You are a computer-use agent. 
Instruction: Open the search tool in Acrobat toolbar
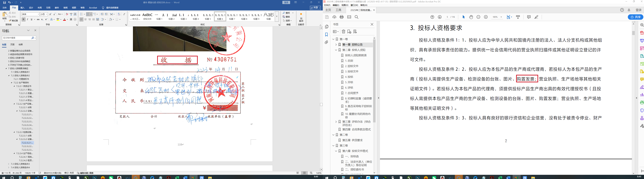click(357, 17)
